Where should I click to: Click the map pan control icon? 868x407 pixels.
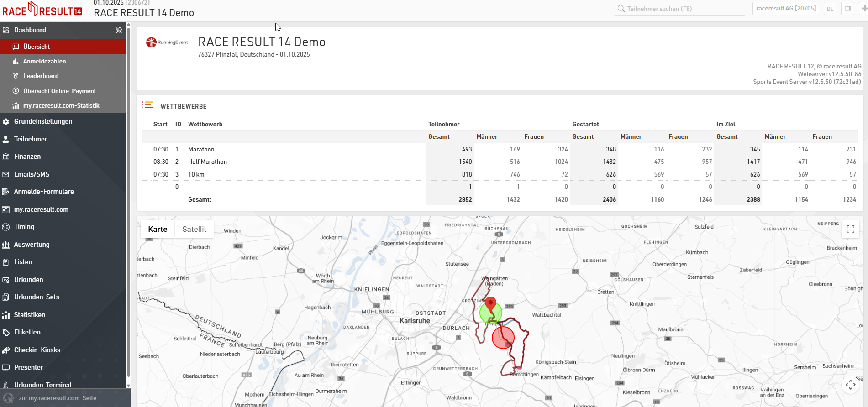point(850,385)
